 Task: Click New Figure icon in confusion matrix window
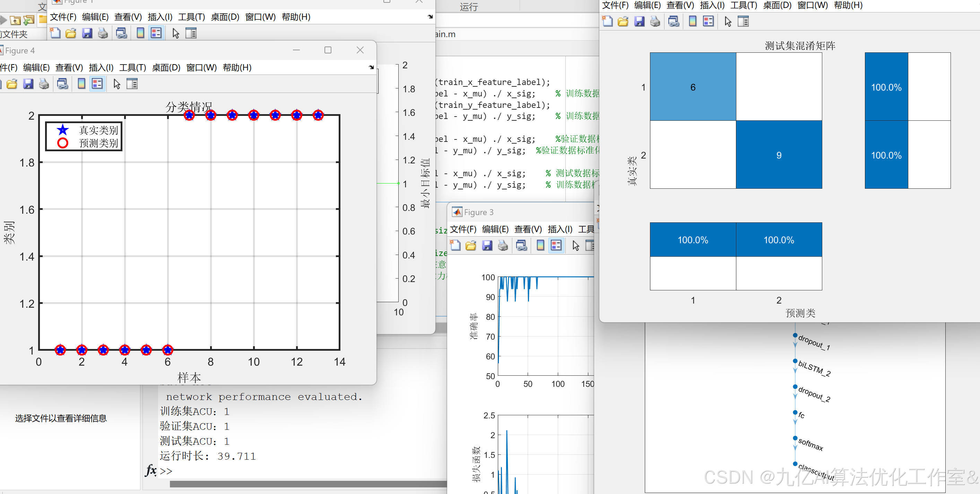point(608,21)
